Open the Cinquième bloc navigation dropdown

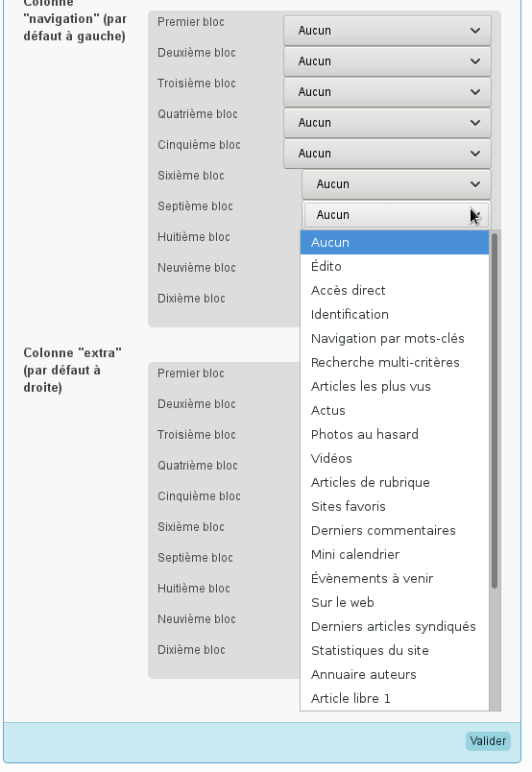point(387,154)
